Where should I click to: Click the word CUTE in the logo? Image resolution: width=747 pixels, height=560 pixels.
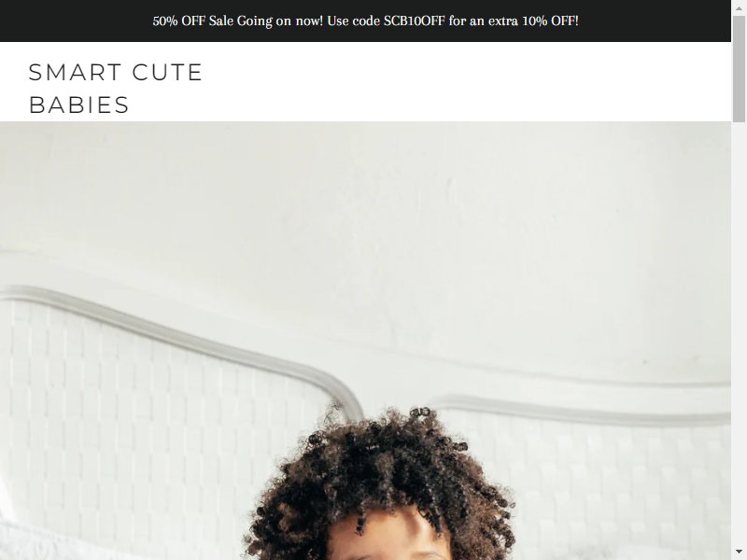pyautogui.click(x=167, y=73)
